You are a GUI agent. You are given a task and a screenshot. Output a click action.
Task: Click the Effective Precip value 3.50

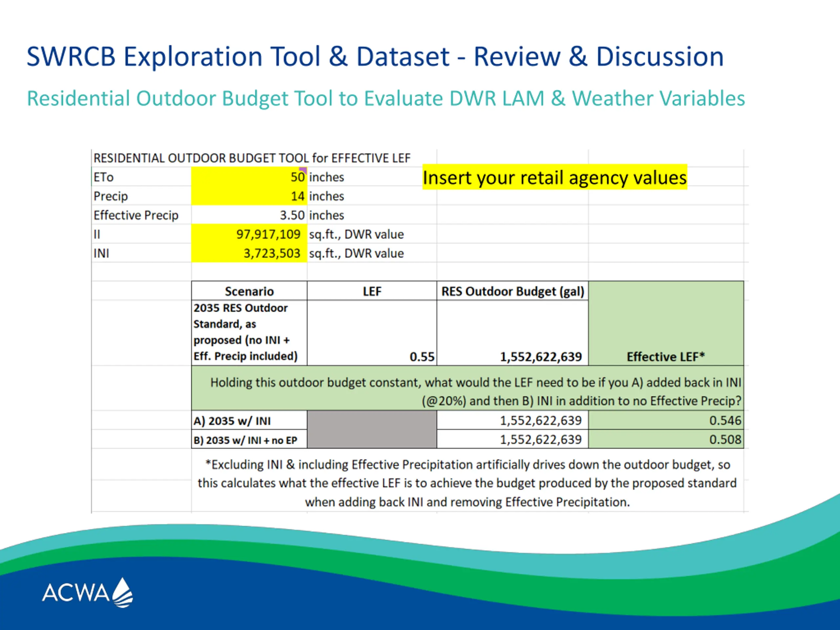pyautogui.click(x=292, y=215)
